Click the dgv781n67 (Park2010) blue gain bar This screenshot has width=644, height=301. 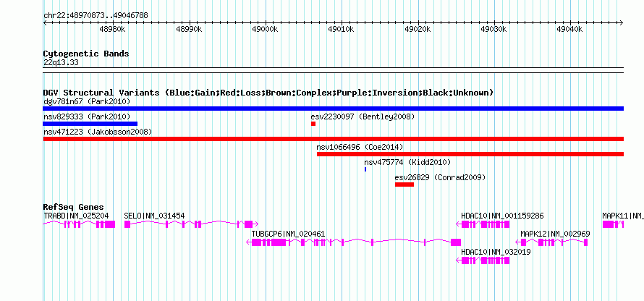[x=334, y=109]
